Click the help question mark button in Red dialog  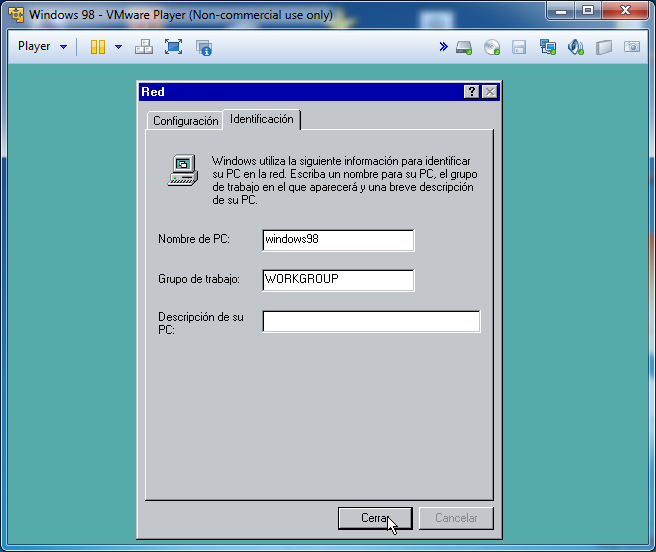[x=471, y=92]
